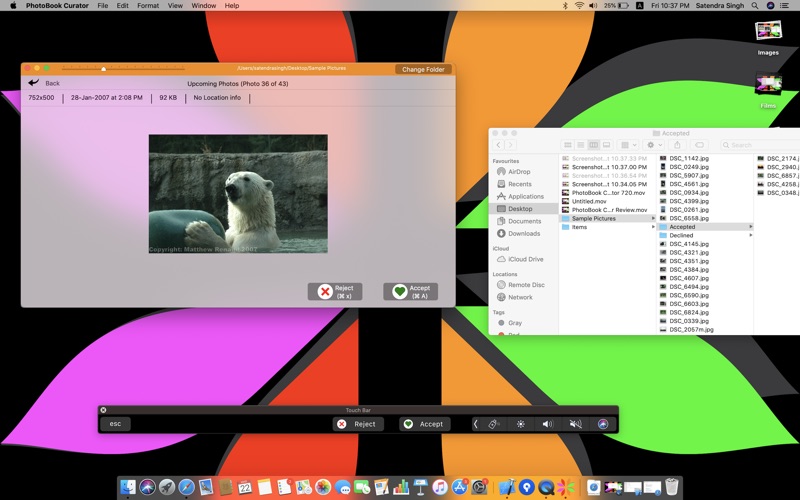Open Launchpad from the Dock
Screen dimensions: 800x500
pos(167,487)
